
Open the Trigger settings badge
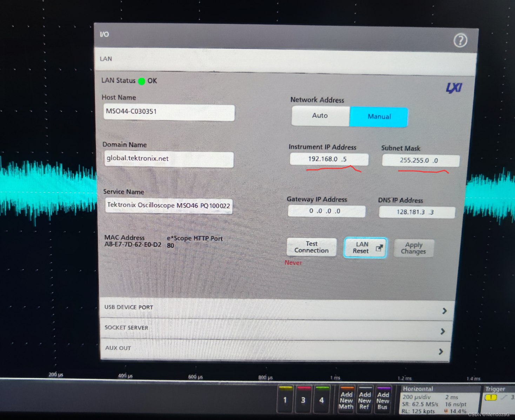[x=499, y=400]
